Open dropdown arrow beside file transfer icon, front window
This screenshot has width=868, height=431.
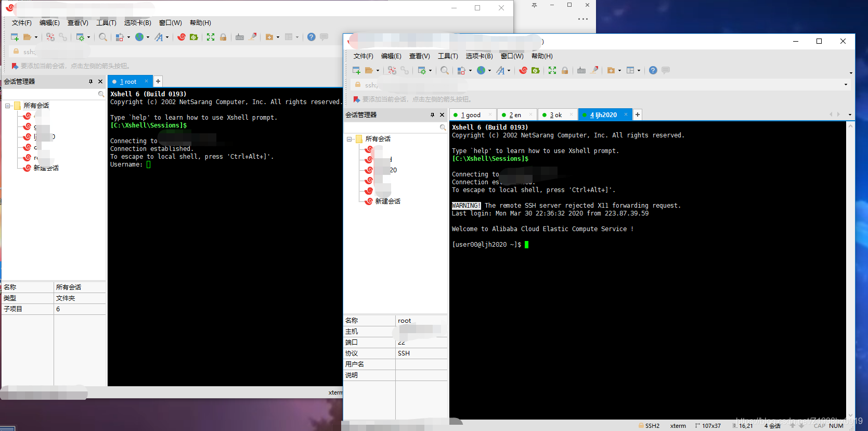point(470,71)
